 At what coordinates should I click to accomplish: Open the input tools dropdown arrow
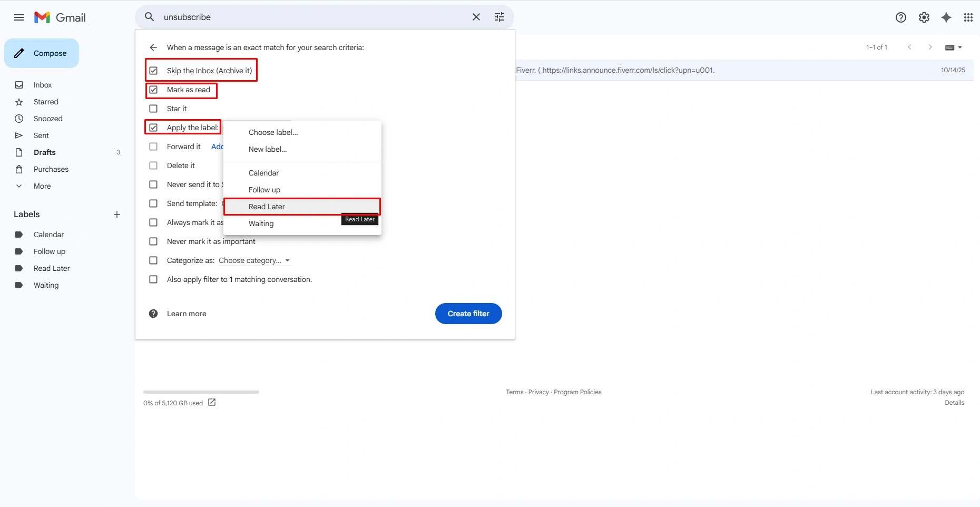point(960,47)
